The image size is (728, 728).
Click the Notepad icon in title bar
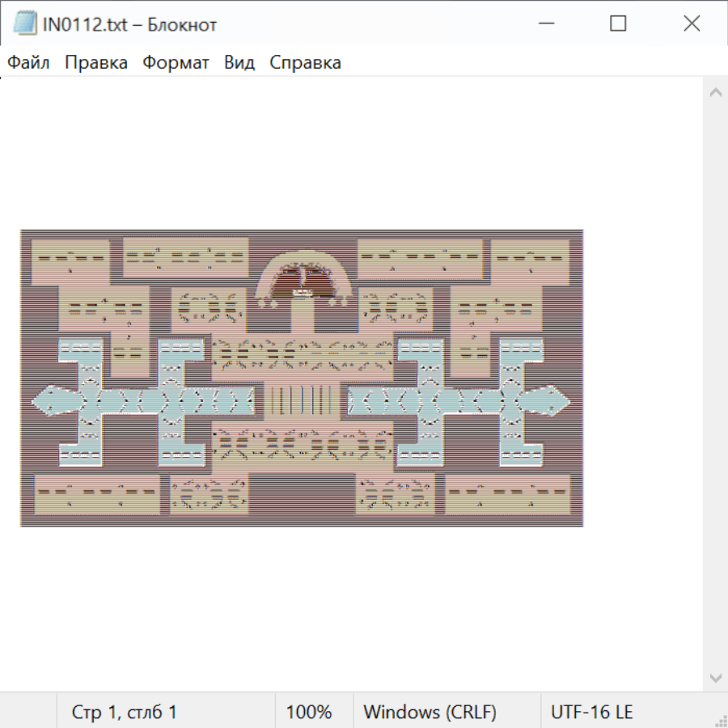pos(25,24)
